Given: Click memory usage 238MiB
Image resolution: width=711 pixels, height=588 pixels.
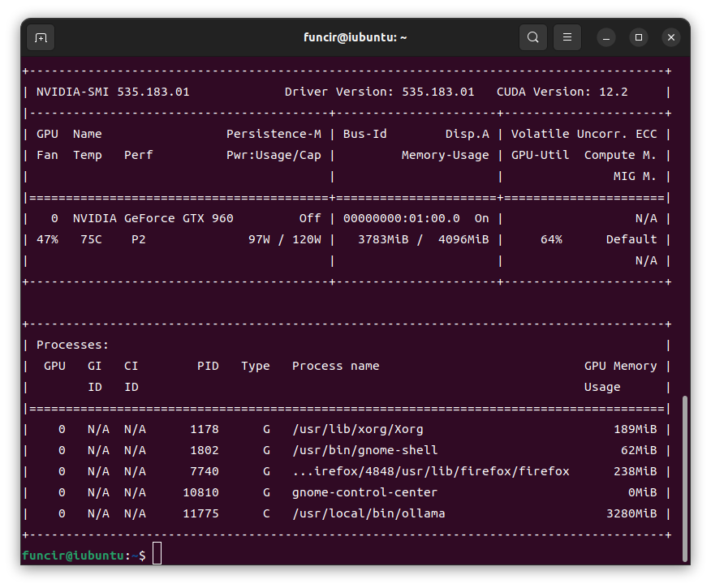Looking at the screenshot, I should pos(635,471).
